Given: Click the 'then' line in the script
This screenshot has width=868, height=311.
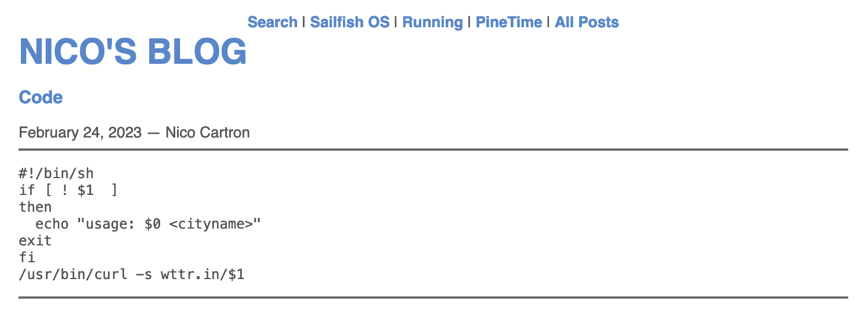Looking at the screenshot, I should tap(35, 207).
